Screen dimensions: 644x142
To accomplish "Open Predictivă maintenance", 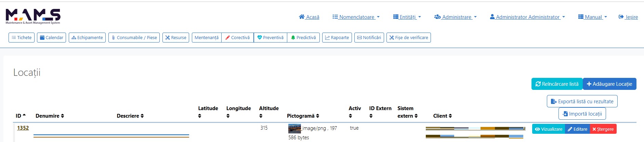I will click(x=303, y=37).
